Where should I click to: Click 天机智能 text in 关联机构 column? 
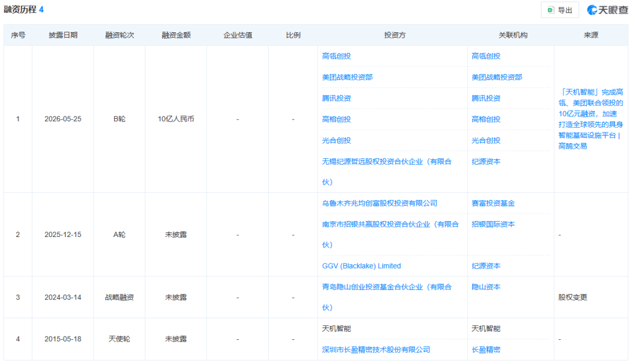486,329
